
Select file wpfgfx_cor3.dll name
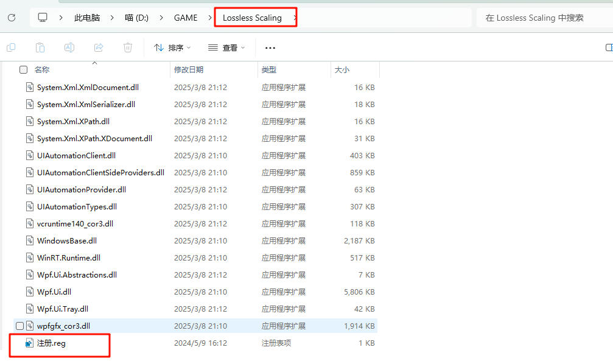click(63, 326)
